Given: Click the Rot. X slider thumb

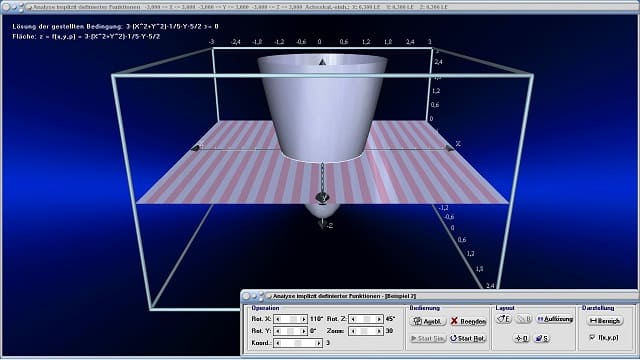Looking at the screenshot, I should [293, 319].
